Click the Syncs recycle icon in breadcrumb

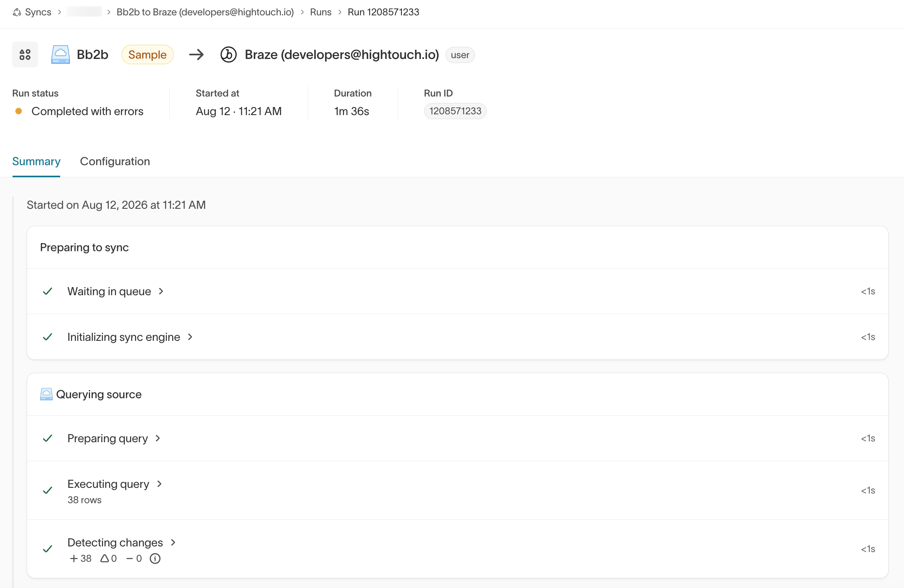pos(17,13)
